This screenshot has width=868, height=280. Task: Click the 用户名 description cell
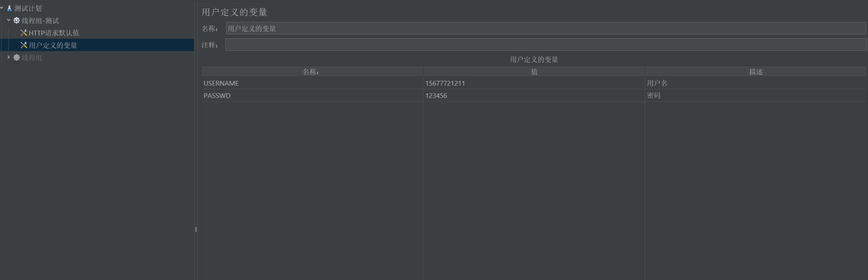click(756, 83)
